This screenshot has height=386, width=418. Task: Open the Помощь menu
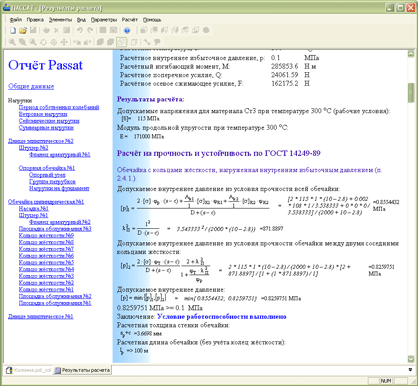point(152,20)
